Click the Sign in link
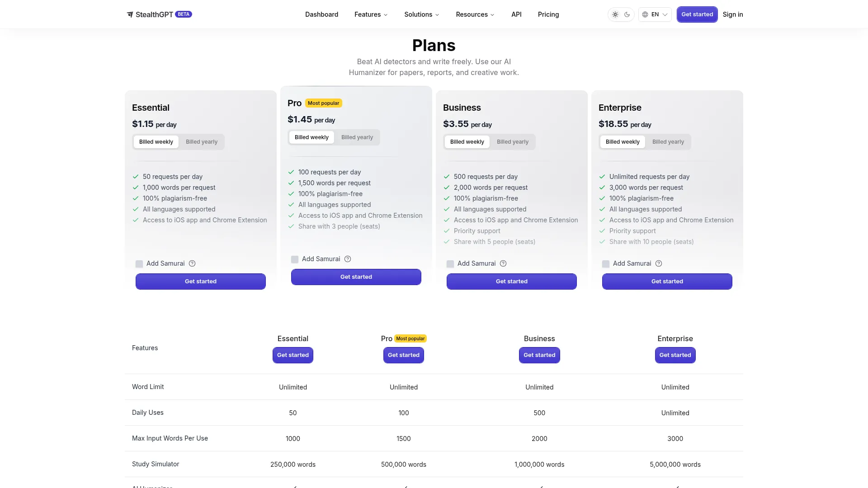This screenshot has width=868, height=488. 733,14
